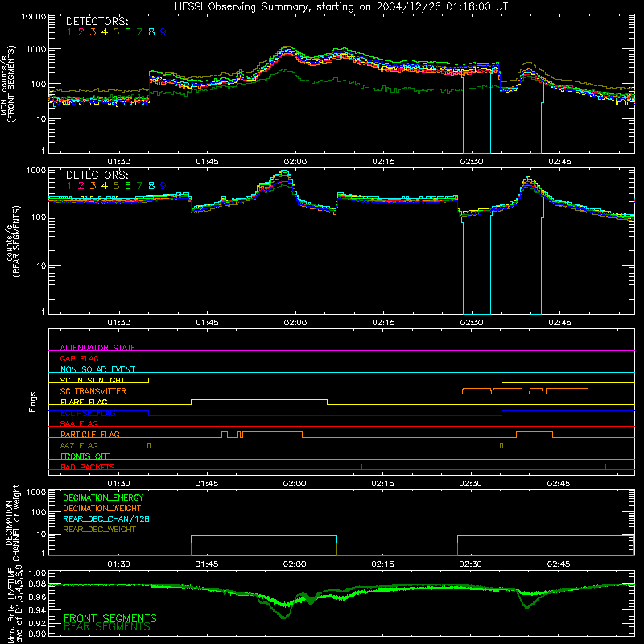Click the REAR SEGMENTS livetime legend label
644x644 pixels.
[x=107, y=627]
